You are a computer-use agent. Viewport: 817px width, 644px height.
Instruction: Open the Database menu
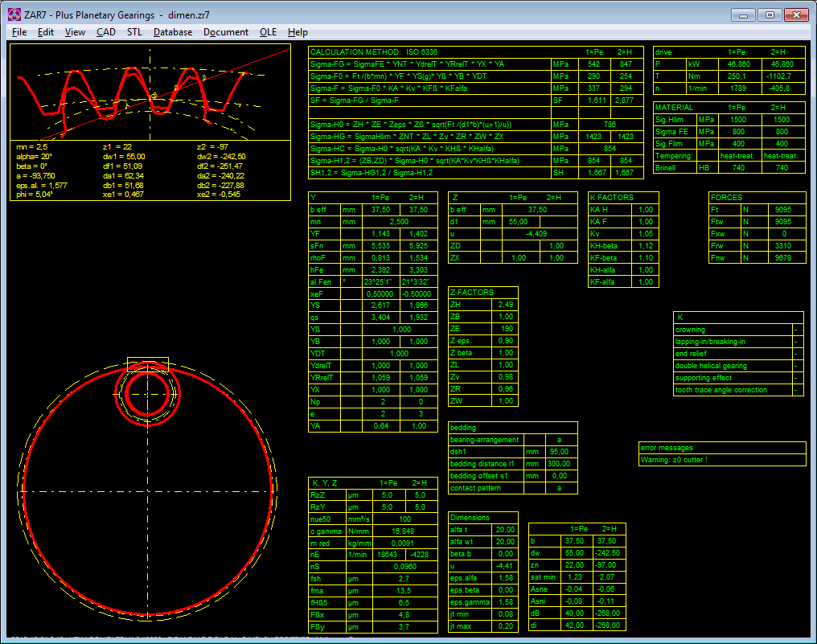[x=172, y=32]
